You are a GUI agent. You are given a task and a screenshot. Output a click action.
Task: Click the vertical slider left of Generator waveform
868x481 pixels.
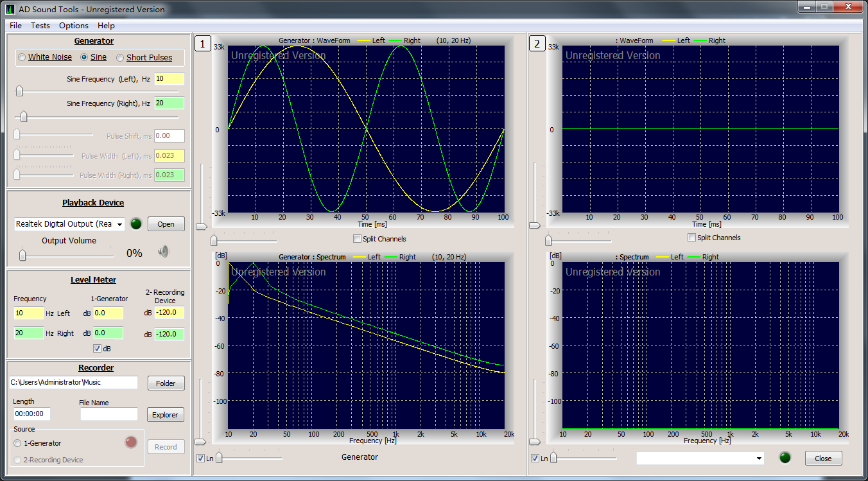click(x=201, y=196)
